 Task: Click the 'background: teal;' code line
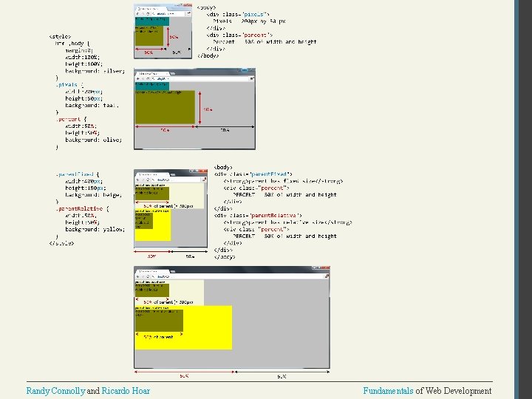(x=92, y=106)
